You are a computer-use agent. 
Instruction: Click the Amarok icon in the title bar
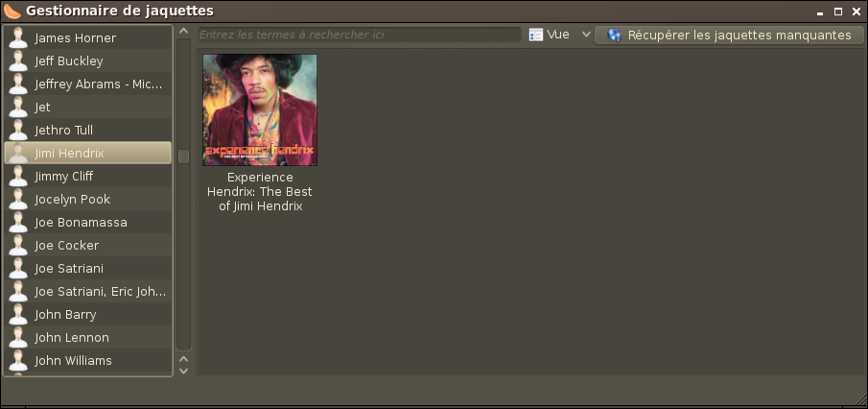point(12,12)
